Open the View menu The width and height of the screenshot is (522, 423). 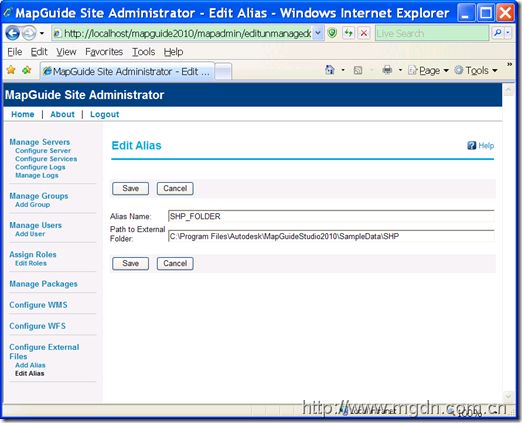point(66,52)
